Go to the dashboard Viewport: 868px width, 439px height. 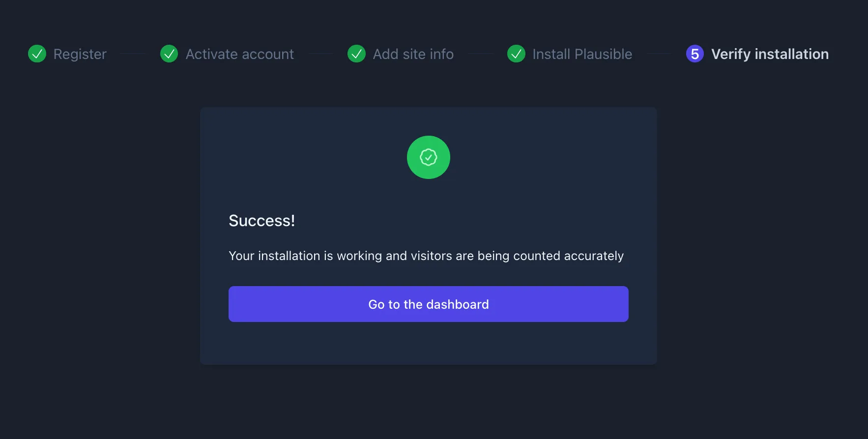429,304
